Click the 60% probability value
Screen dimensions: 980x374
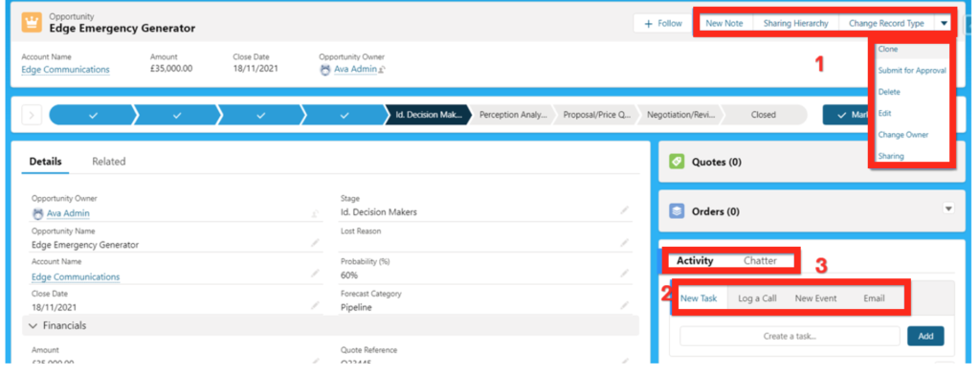[x=349, y=275]
